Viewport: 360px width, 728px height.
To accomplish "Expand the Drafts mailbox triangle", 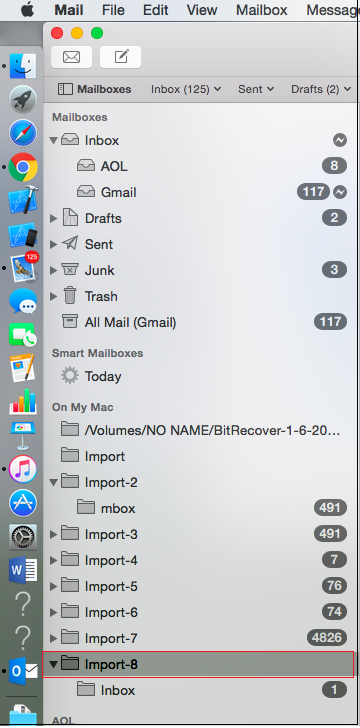I will pyautogui.click(x=53, y=218).
